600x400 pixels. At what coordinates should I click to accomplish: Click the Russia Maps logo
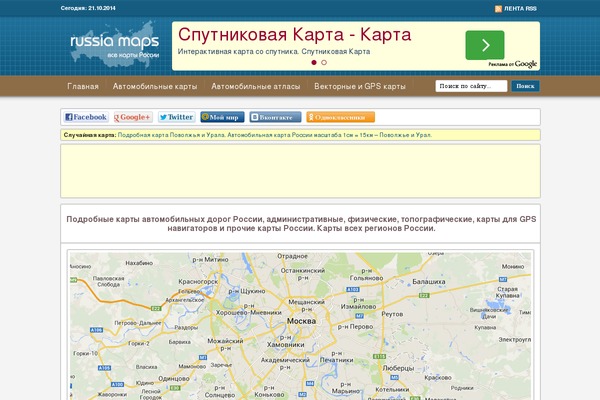[114, 45]
